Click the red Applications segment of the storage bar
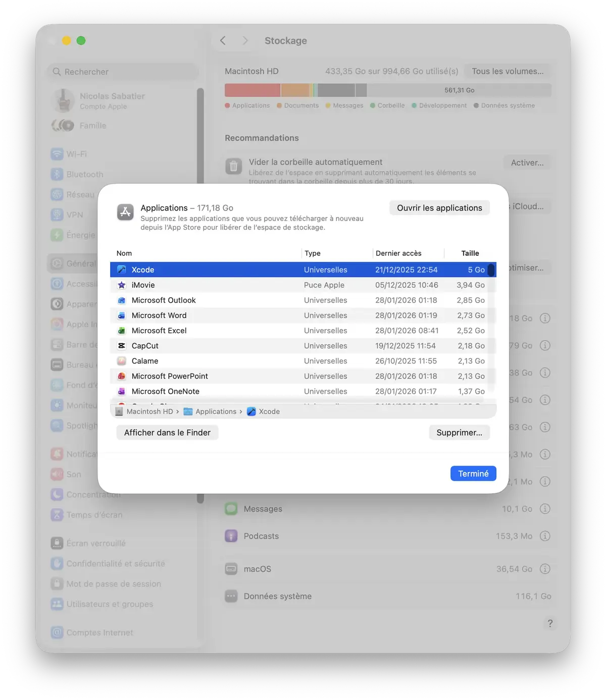 pos(252,90)
